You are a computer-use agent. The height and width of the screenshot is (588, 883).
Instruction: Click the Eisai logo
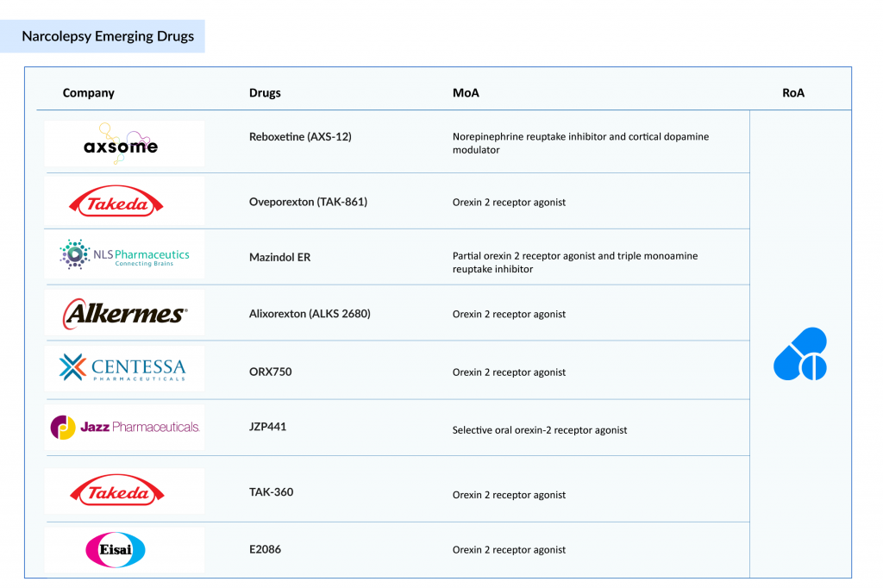(116, 549)
